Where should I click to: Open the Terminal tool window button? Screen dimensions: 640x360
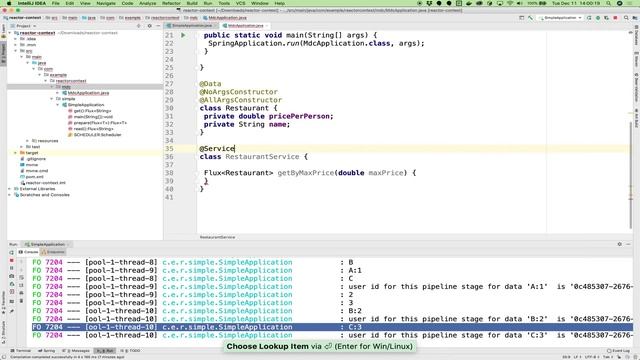[x=21, y=351]
